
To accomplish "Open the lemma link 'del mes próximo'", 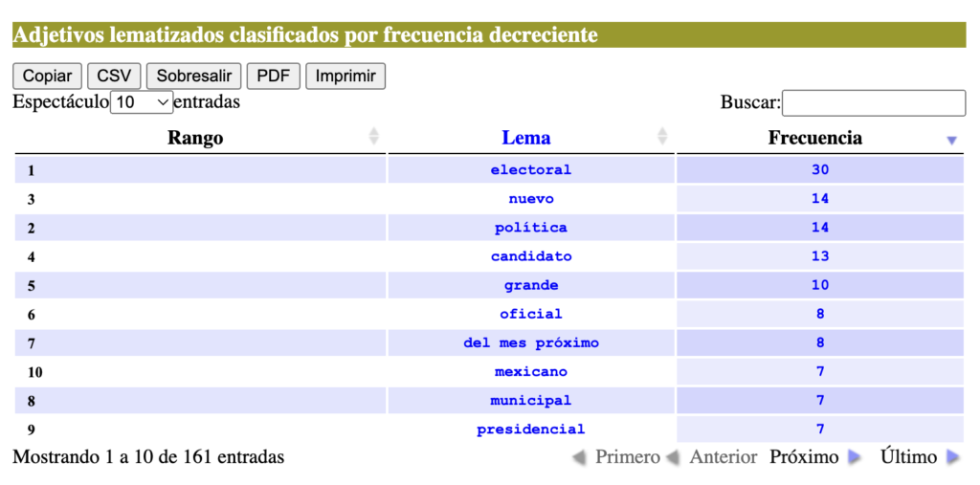I will coord(531,342).
